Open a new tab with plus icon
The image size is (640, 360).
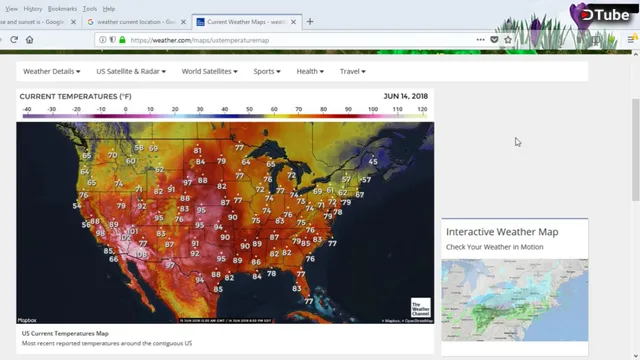310,22
